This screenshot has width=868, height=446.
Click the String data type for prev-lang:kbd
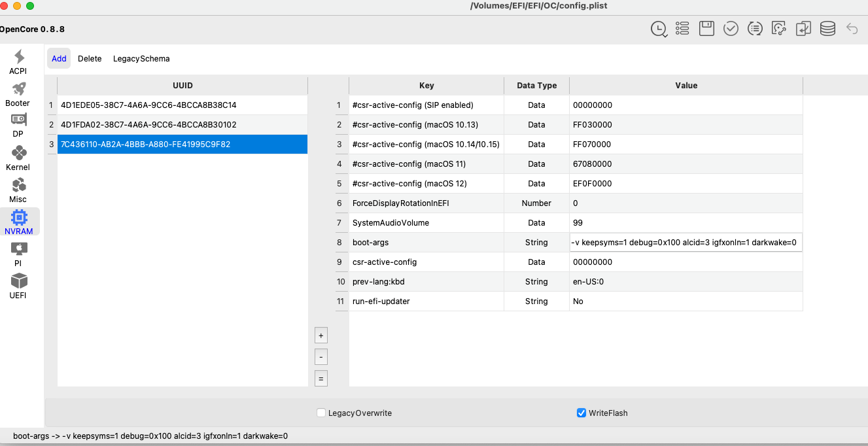[x=536, y=281]
